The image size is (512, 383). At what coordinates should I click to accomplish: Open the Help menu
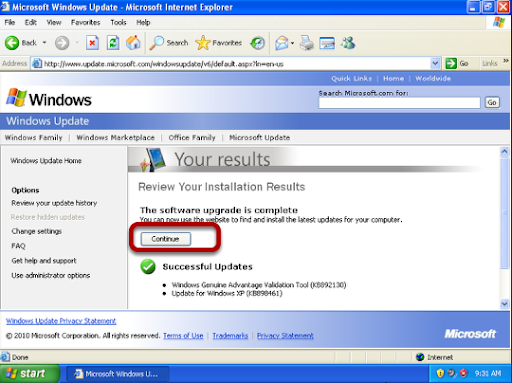tap(143, 22)
